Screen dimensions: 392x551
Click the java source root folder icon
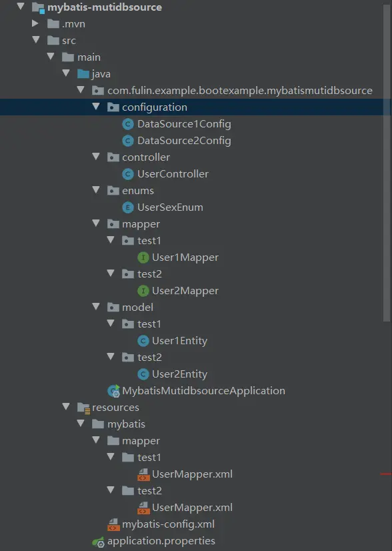[x=83, y=74]
